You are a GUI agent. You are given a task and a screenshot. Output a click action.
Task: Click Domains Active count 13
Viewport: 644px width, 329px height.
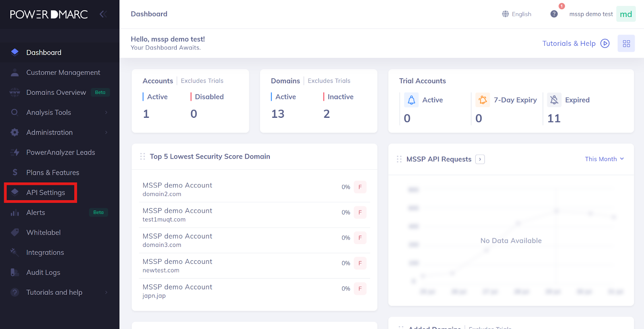point(278,114)
